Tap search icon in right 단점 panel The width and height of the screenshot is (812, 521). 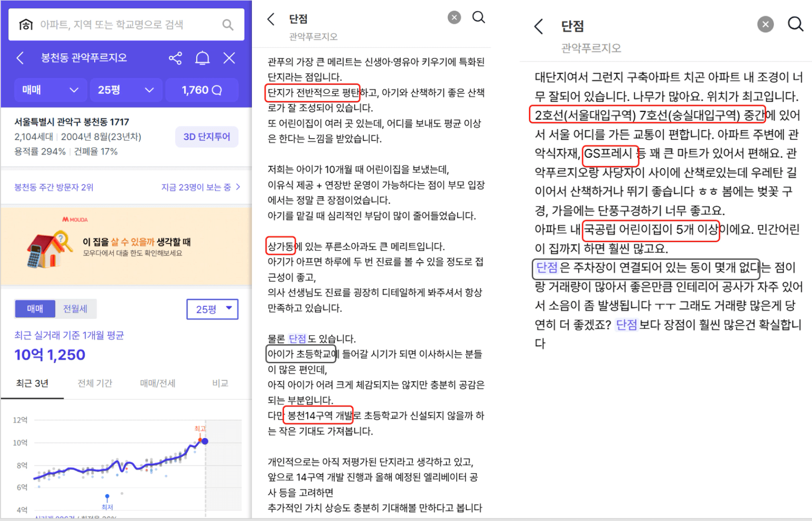click(795, 24)
